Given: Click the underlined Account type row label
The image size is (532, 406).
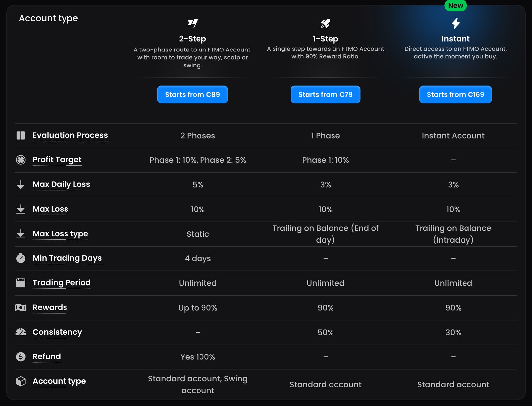Looking at the screenshot, I should click(59, 381).
